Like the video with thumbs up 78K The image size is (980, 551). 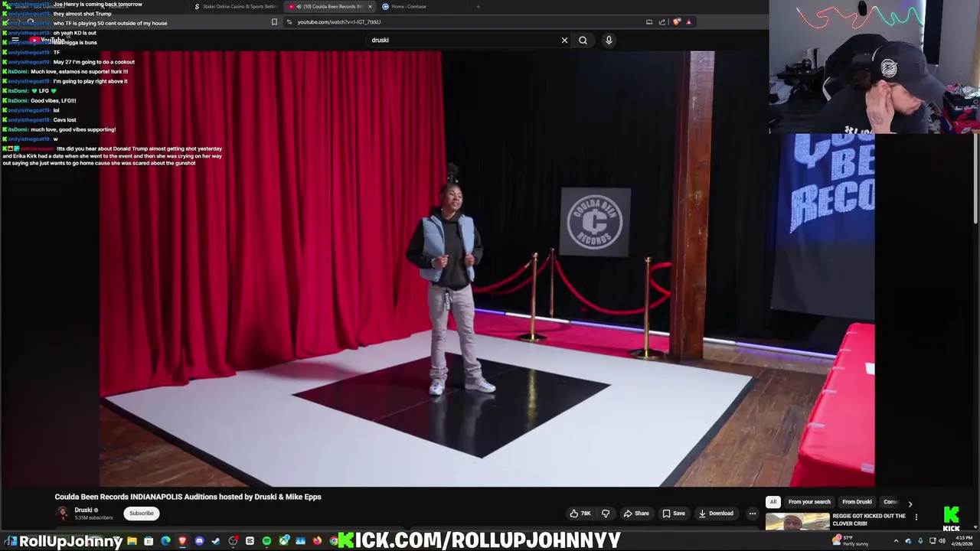point(580,514)
